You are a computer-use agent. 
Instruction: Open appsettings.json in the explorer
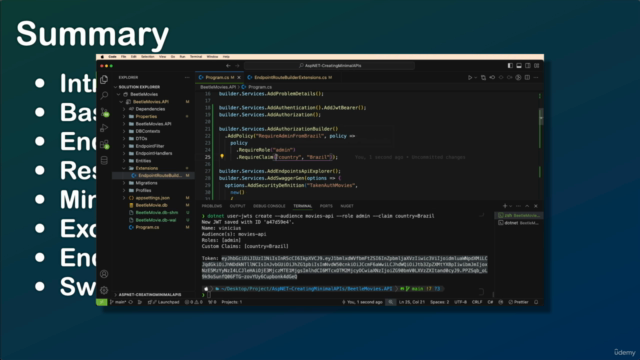coord(152,198)
